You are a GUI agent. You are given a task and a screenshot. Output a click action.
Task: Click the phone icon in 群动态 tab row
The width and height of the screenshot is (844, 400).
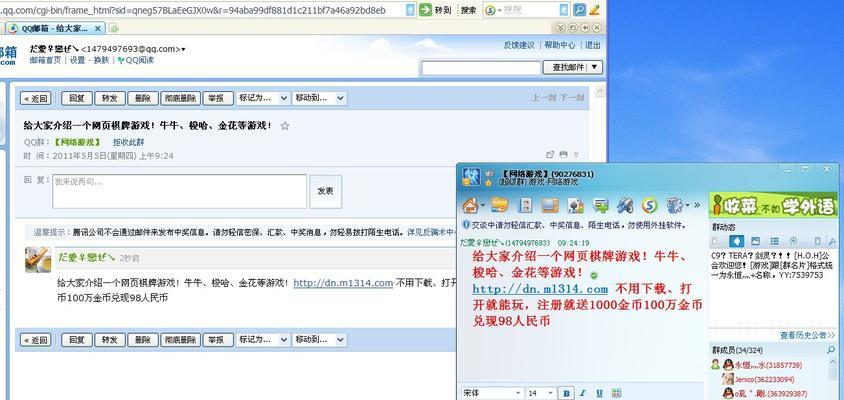click(817, 241)
